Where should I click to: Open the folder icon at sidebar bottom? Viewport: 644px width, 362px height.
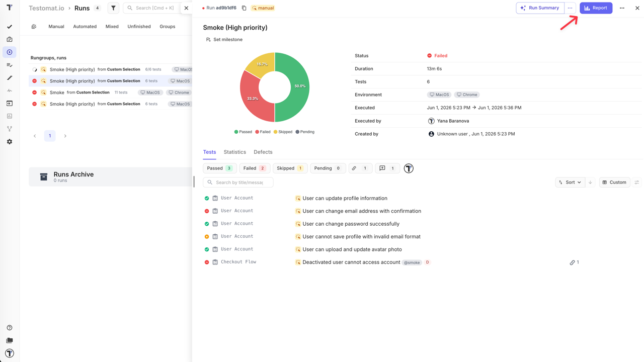coord(10,340)
